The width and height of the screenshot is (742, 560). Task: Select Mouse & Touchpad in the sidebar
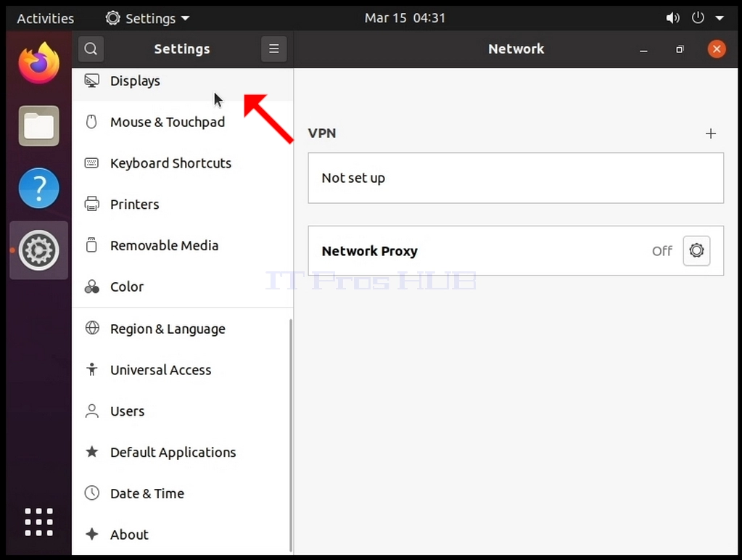(x=183, y=122)
